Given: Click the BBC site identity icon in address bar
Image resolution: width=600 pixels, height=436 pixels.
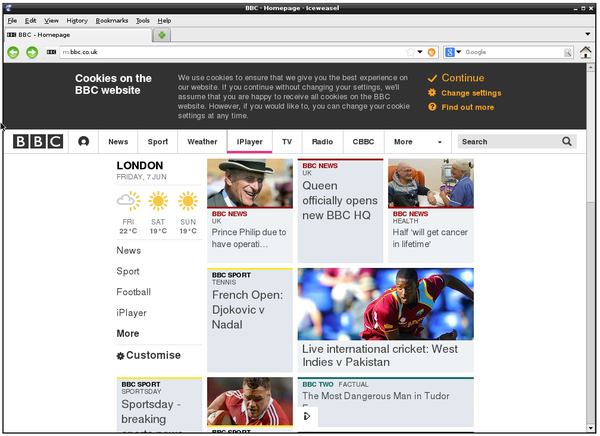Looking at the screenshot, I should (51, 52).
